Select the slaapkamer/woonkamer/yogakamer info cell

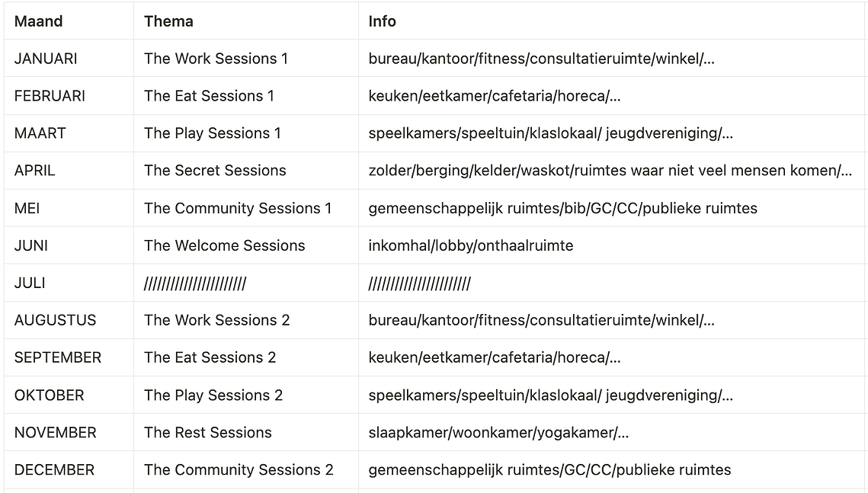tap(613, 432)
